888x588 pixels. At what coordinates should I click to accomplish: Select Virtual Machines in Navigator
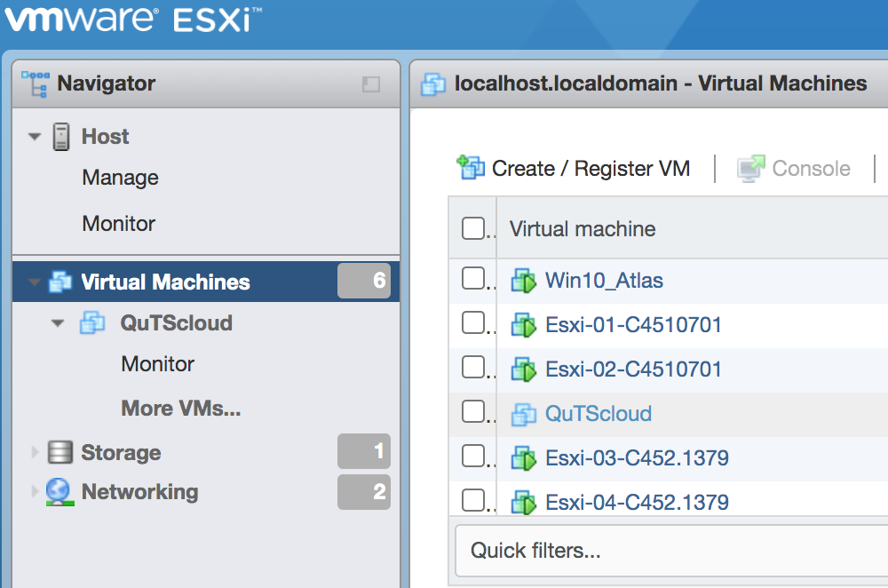pyautogui.click(x=165, y=282)
